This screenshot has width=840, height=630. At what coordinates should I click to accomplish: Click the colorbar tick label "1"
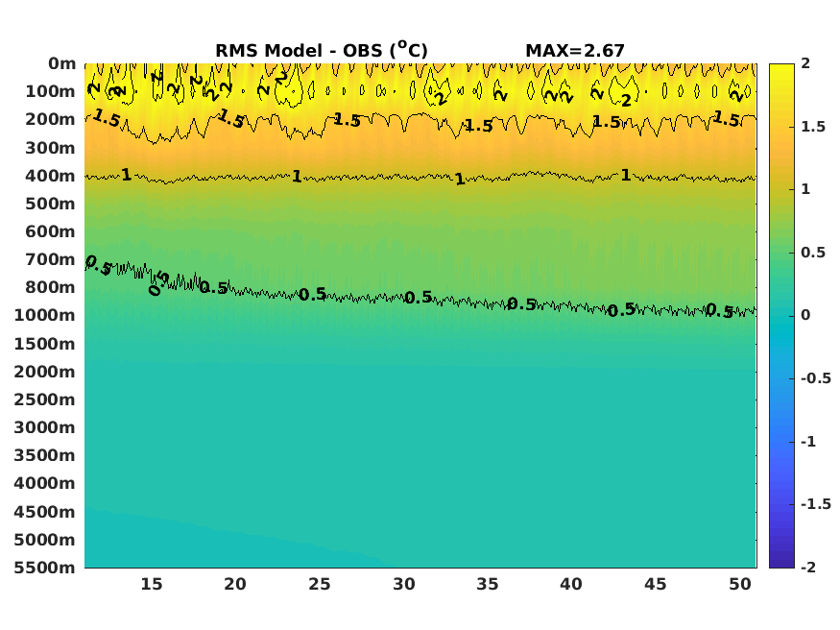point(805,189)
